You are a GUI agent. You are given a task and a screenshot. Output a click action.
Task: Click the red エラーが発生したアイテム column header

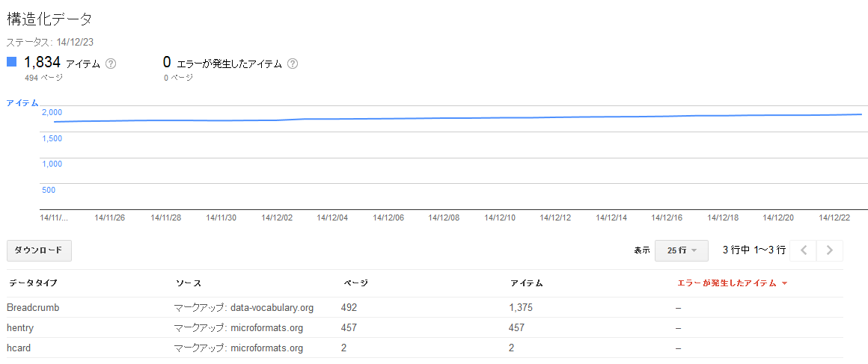pos(732,283)
